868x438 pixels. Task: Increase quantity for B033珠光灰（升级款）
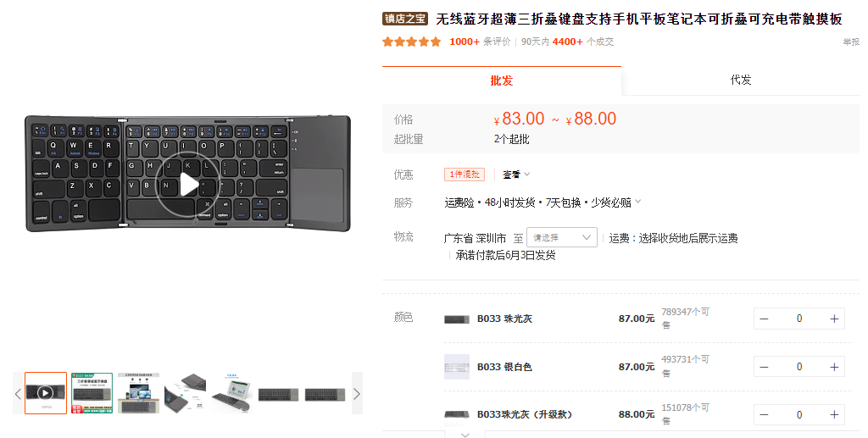(834, 415)
